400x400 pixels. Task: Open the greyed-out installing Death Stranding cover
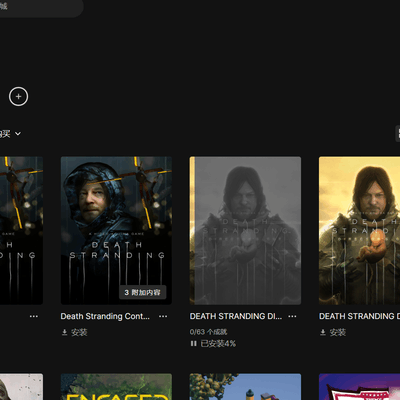coord(245,230)
